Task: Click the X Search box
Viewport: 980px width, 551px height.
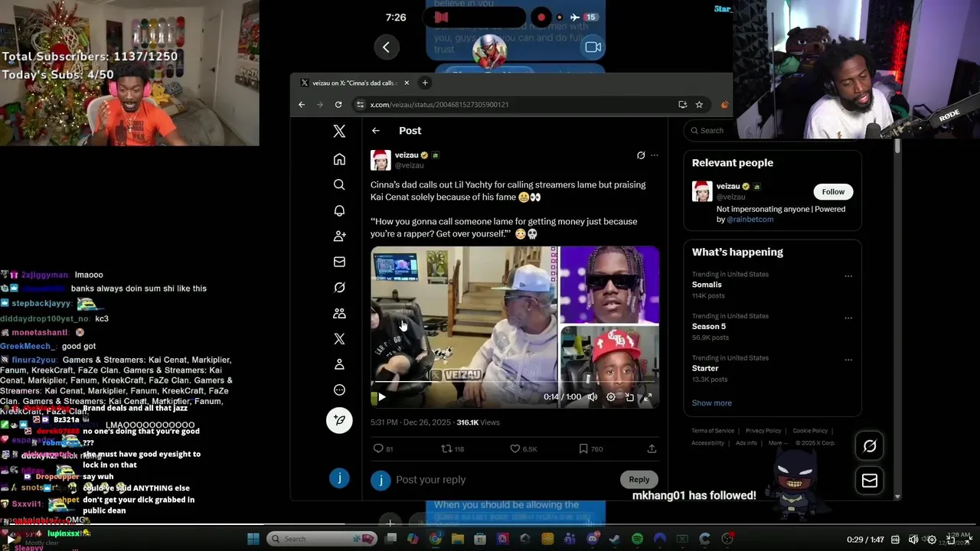Action: tap(773, 130)
